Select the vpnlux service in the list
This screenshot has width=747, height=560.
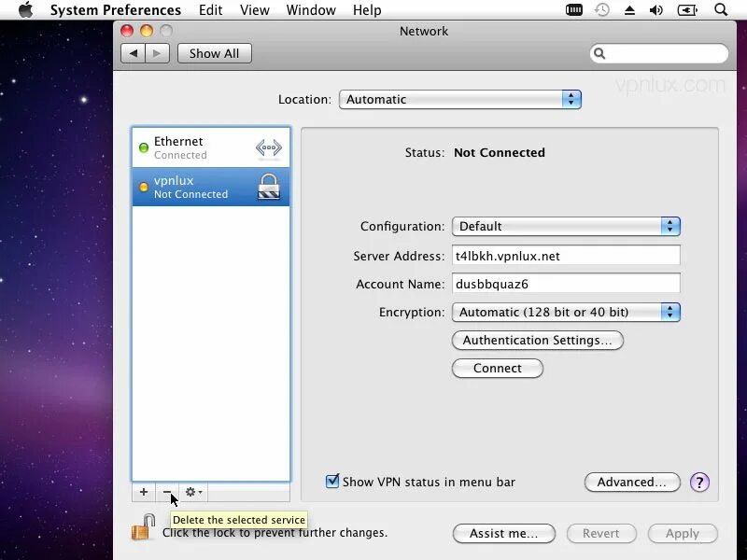211,187
